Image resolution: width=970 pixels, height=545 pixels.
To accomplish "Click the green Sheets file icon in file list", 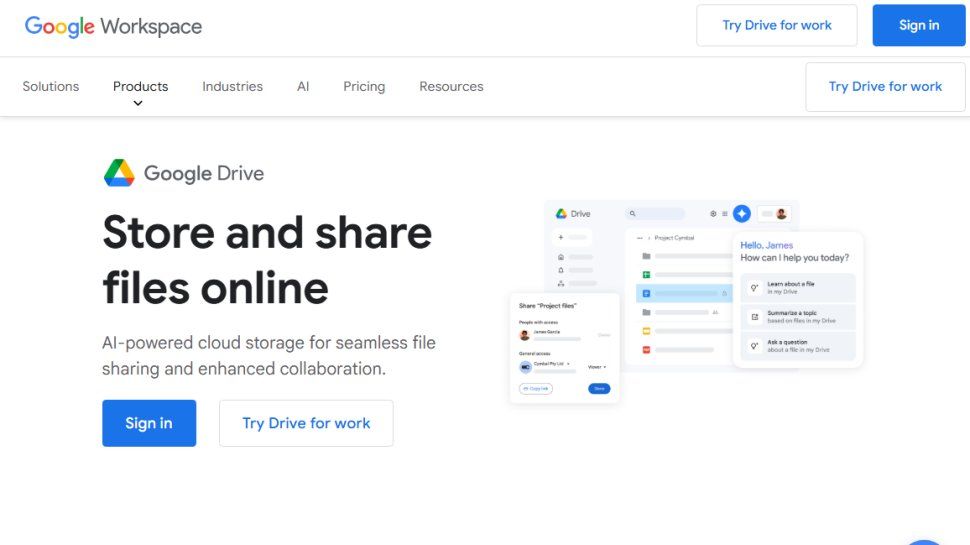I will (646, 275).
